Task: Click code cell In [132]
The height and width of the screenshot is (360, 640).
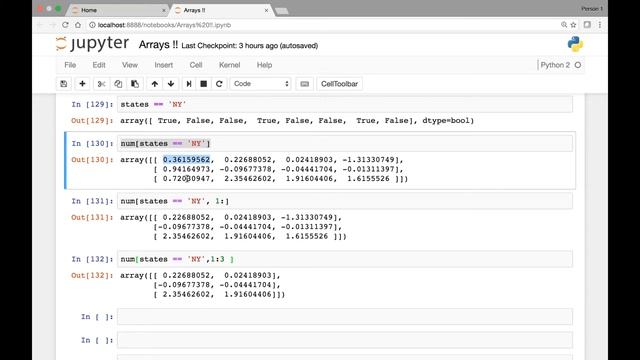Action: [345, 259]
